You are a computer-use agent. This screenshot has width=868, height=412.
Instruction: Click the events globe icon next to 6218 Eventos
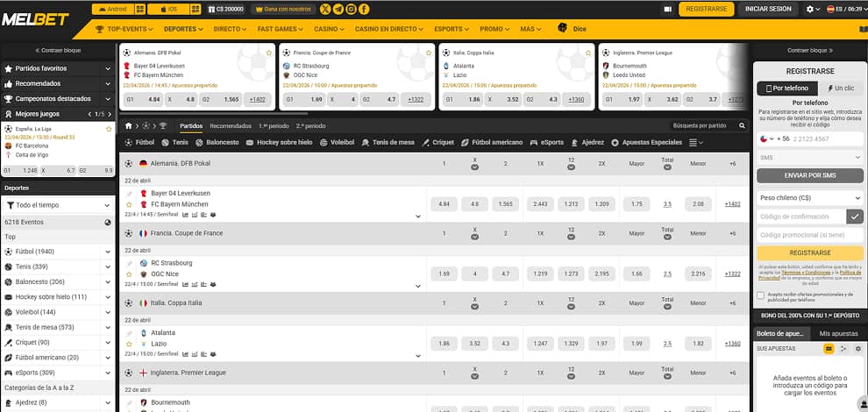pos(108,222)
